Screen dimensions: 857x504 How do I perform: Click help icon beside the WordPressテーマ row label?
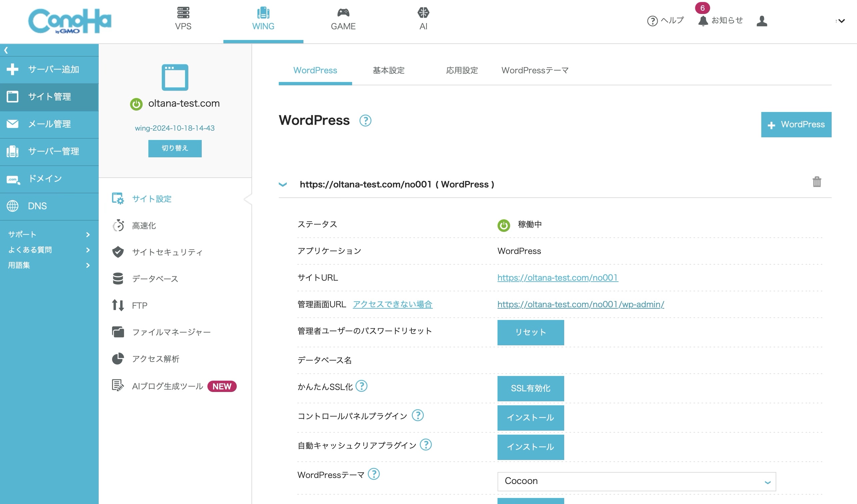374,474
